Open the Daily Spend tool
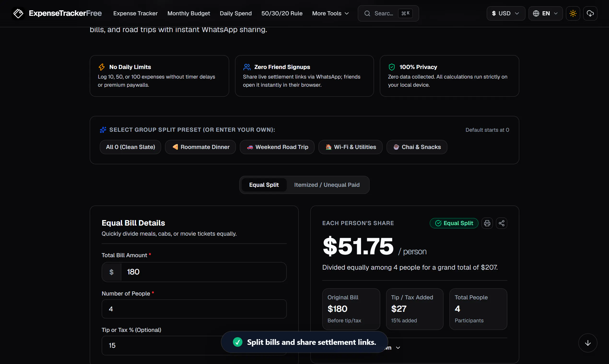Screen dimensions: 609x364 coord(235,13)
